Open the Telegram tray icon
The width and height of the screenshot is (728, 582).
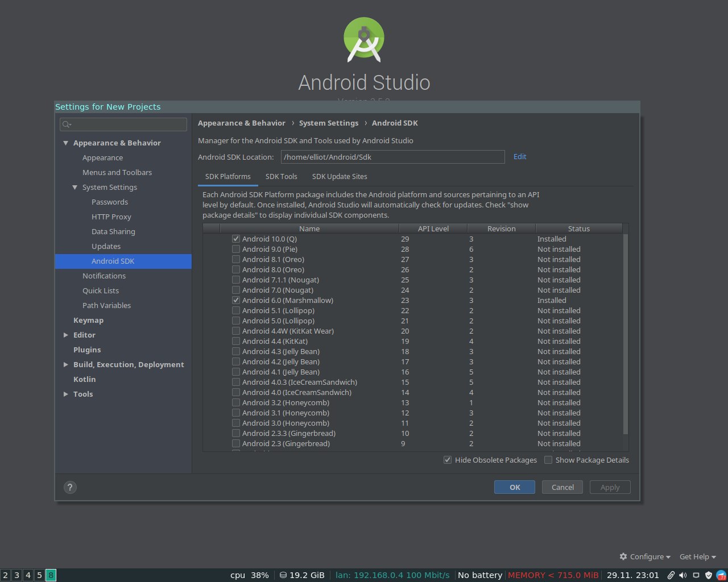click(722, 575)
